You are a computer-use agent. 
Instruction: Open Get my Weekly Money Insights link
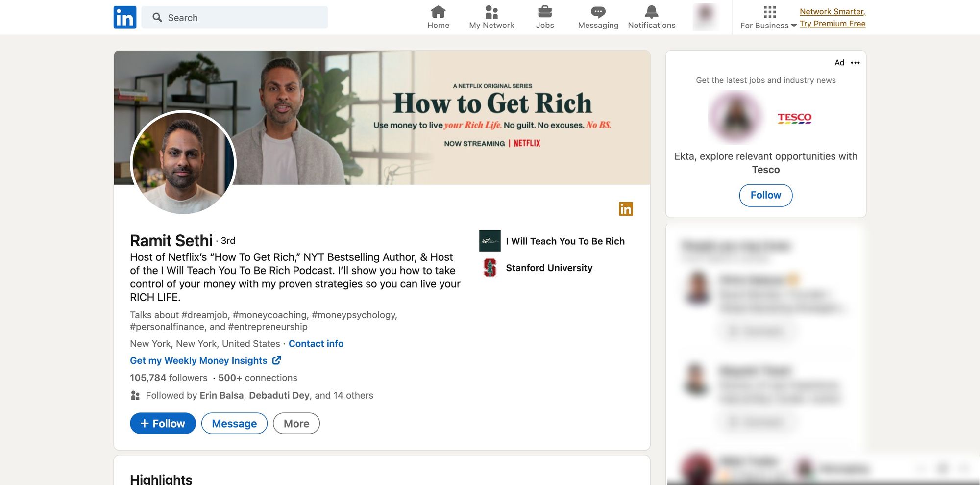click(198, 360)
